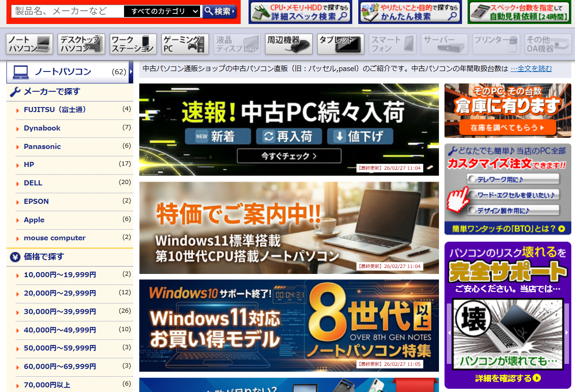Select the ワード・エクセルを使いたい option
Screen dimensions: 575x392
pyautogui.click(x=513, y=195)
